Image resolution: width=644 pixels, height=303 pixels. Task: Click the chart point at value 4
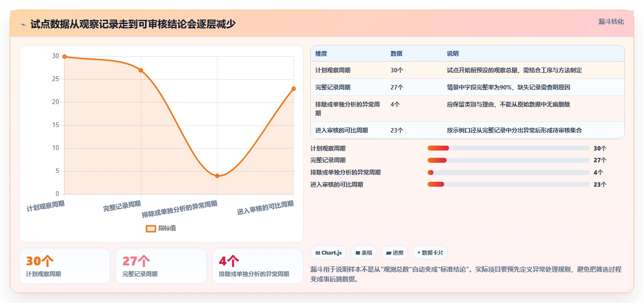217,176
